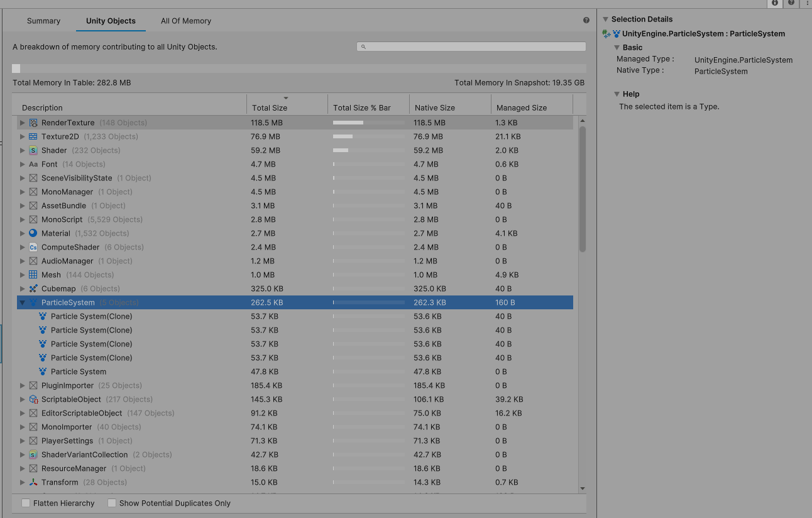Click the scroll up arrow of the table

coord(583,120)
